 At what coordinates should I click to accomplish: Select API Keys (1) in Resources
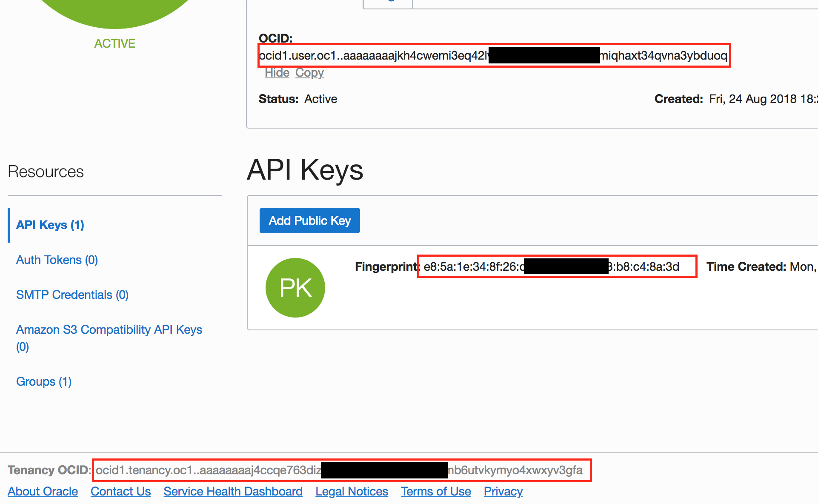(x=50, y=225)
